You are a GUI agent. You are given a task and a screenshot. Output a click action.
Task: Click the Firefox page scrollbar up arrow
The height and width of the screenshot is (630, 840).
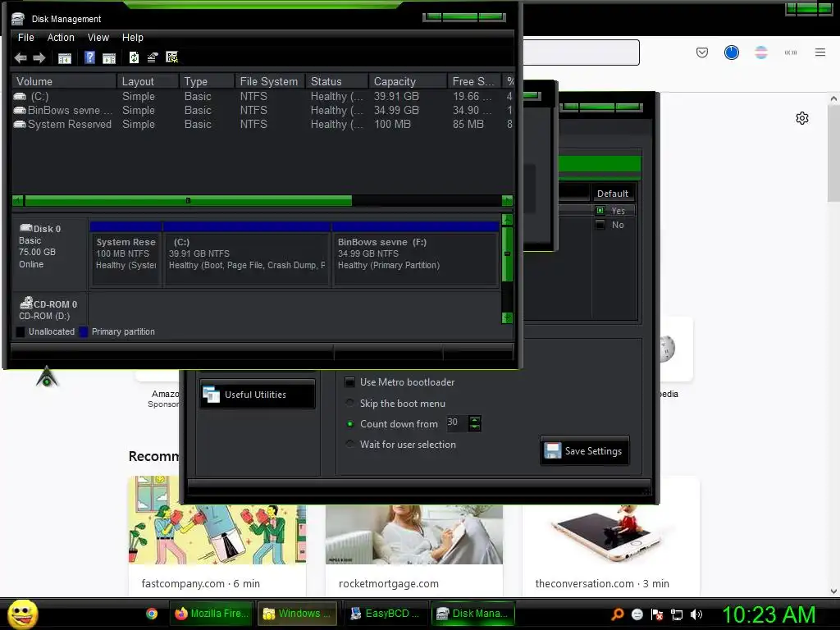[x=833, y=99]
